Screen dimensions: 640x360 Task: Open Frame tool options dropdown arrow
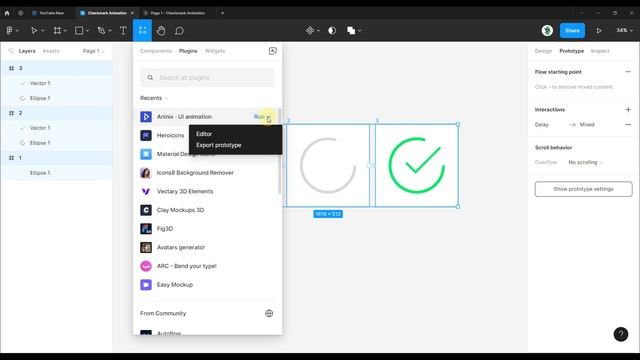(x=65, y=31)
